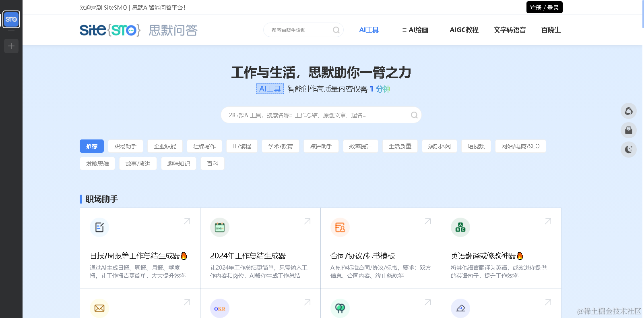Image resolution: width=644 pixels, height=318 pixels.
Task: Open the OKR card arrow icon
Action: pos(308,302)
